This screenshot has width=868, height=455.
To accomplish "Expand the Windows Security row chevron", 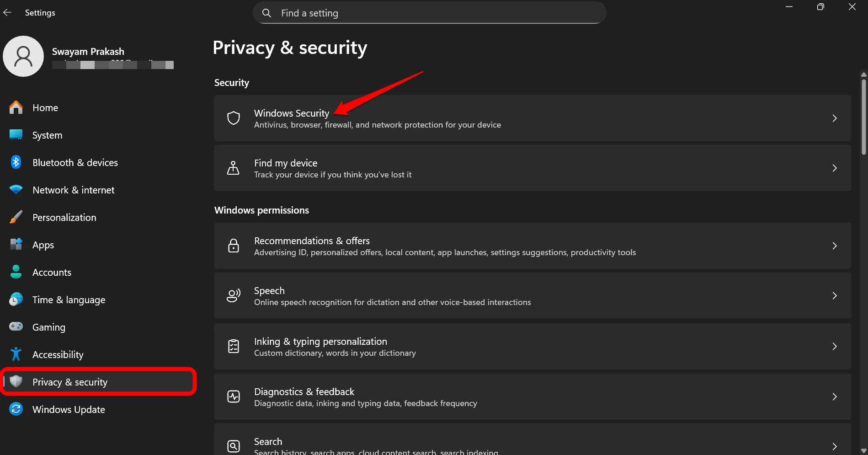I will click(x=835, y=118).
